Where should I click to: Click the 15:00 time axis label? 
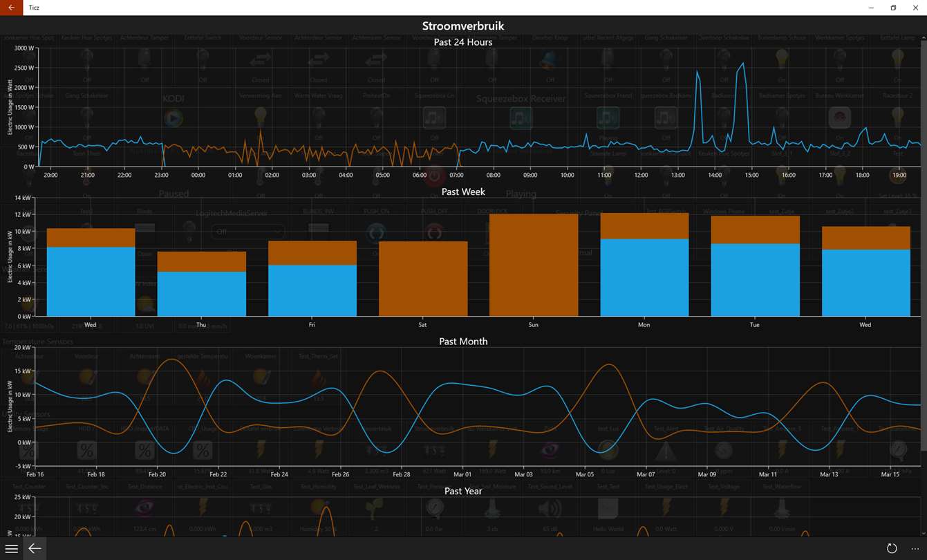(x=752, y=175)
